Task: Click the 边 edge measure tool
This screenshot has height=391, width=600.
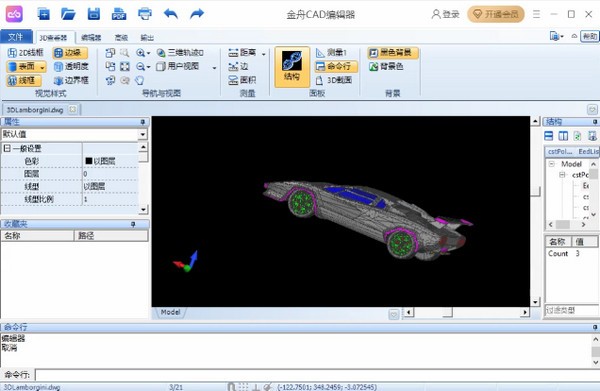Action: pyautogui.click(x=238, y=66)
